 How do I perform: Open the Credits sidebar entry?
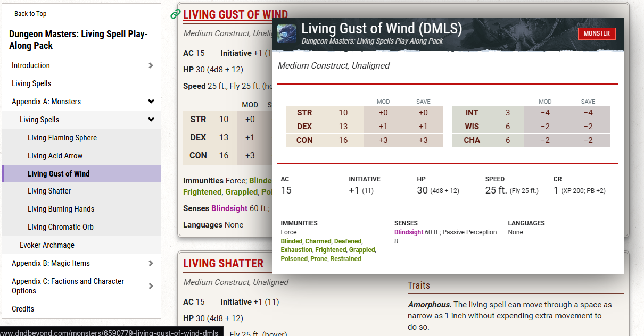point(23,309)
